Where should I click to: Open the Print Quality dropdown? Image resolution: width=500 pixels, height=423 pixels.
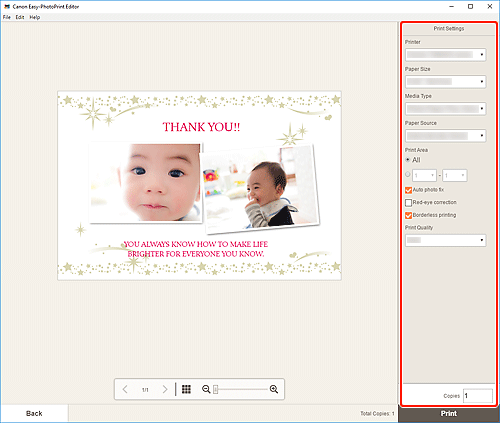[x=445, y=240]
